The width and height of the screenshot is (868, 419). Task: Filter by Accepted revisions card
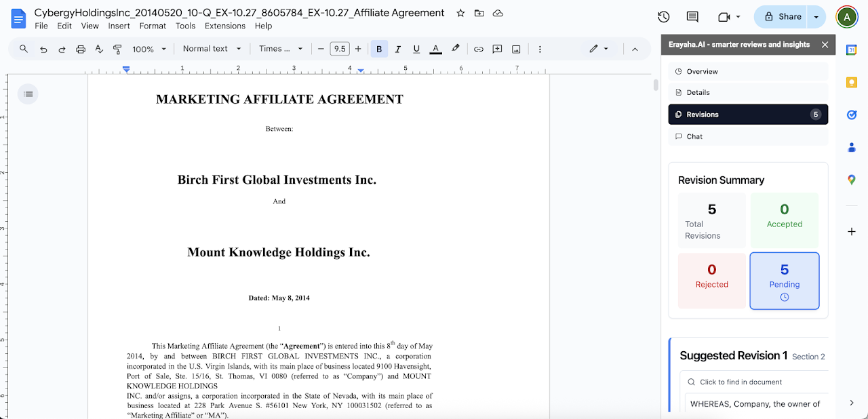pos(785,220)
